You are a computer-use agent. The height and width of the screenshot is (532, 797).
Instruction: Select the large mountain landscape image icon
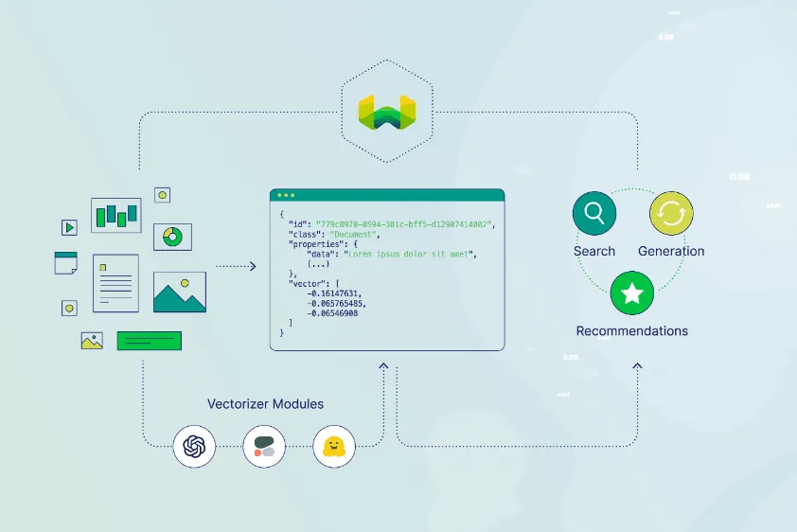(x=180, y=292)
